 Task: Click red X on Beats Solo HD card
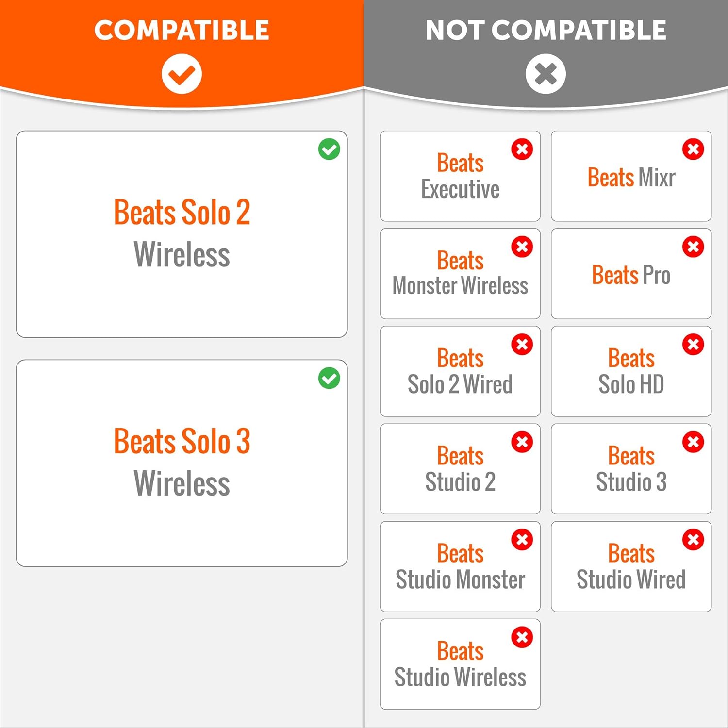click(x=693, y=345)
